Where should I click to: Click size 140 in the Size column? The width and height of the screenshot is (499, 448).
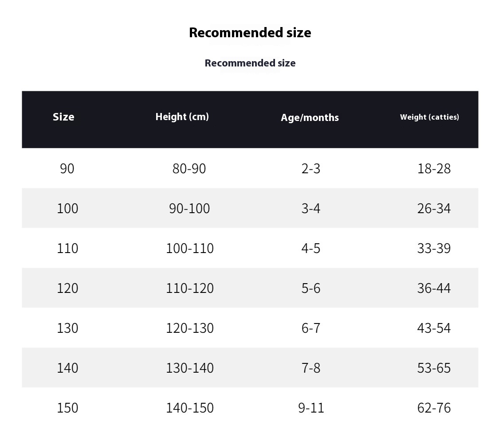pos(67,368)
